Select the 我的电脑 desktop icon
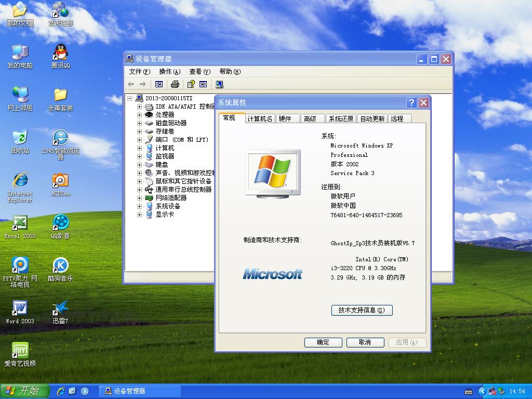Screen dimensions: 532x399 point(20,56)
